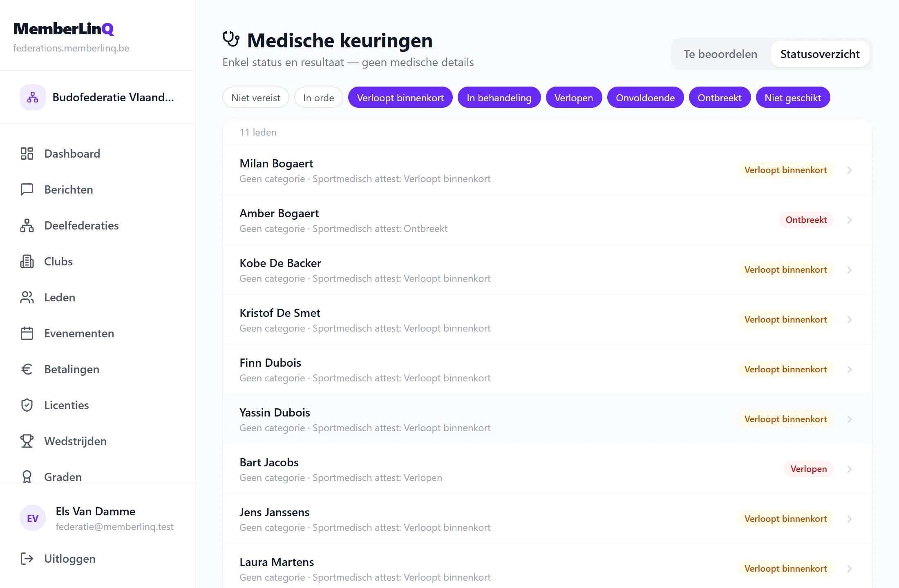This screenshot has width=899, height=588.
Task: Click the Budofederatie organization icon
Action: (x=33, y=97)
